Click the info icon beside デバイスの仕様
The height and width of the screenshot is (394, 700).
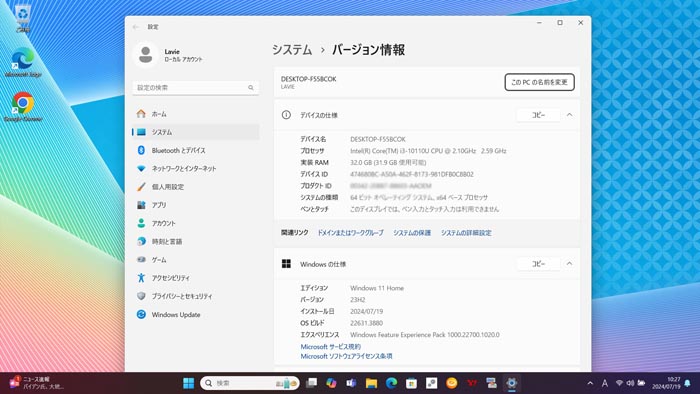(x=286, y=115)
